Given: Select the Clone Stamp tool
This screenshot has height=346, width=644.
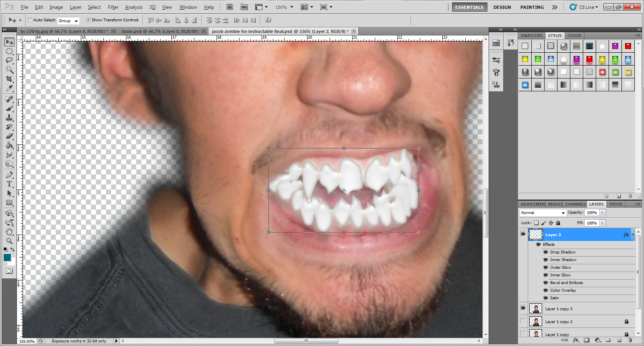Looking at the screenshot, I should (9, 117).
